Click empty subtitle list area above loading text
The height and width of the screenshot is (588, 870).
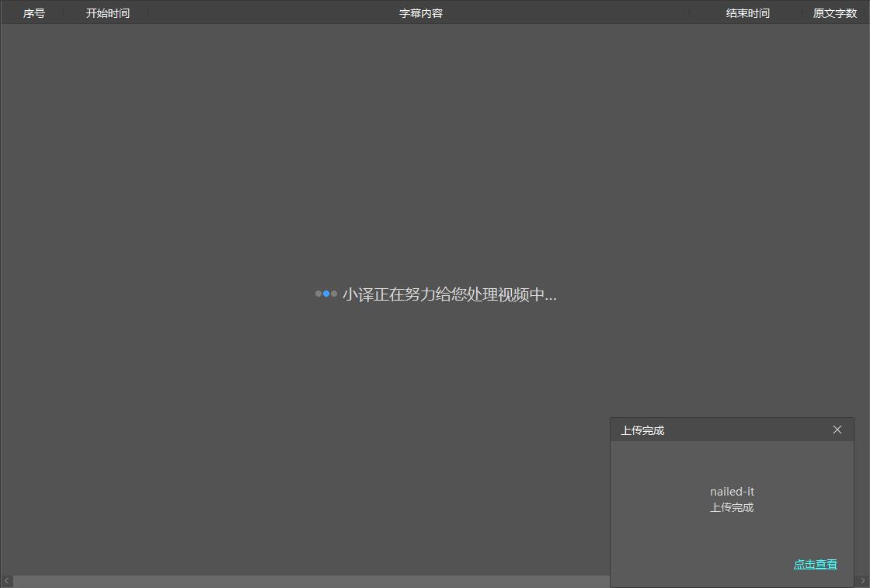click(435, 155)
